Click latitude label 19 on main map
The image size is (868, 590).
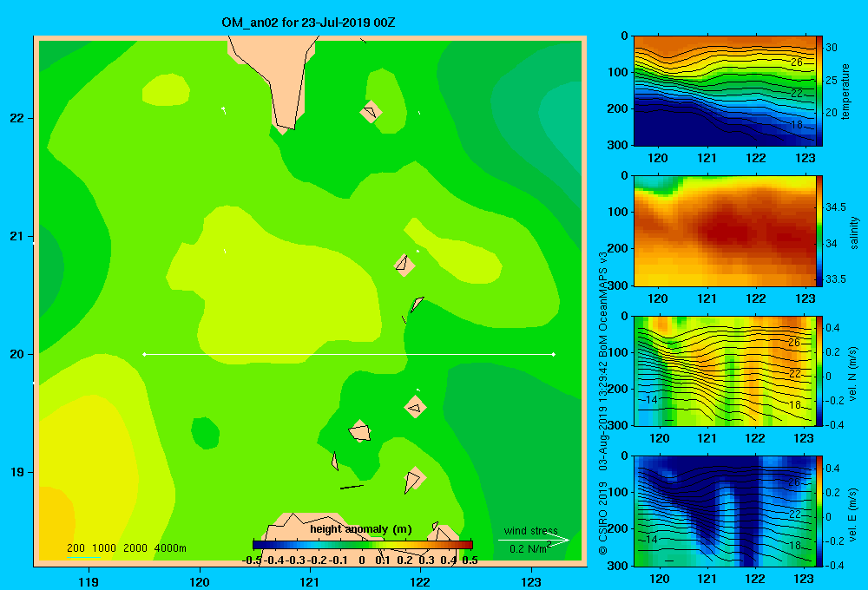(17, 472)
